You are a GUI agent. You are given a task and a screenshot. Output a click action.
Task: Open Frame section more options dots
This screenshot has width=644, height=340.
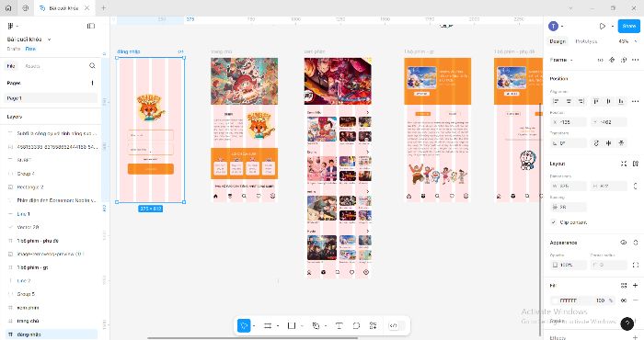(636, 60)
